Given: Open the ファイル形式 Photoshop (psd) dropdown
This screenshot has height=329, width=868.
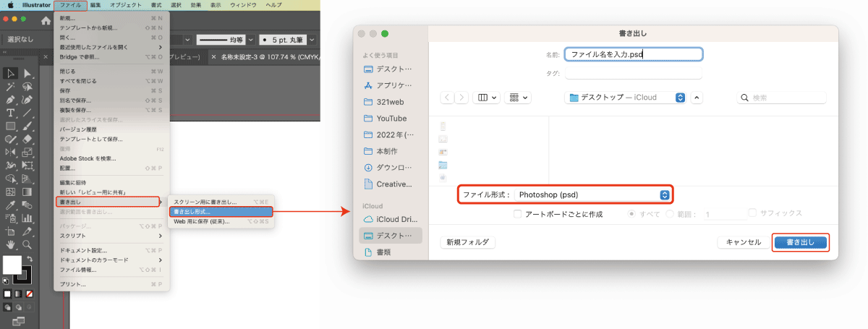Looking at the screenshot, I should click(x=593, y=195).
